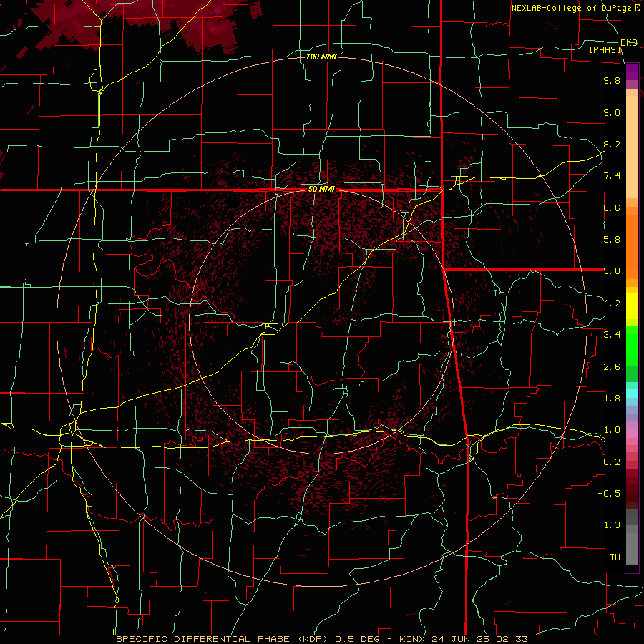Click the [PHAS] legend unit label
644x644 pixels.
(605, 49)
